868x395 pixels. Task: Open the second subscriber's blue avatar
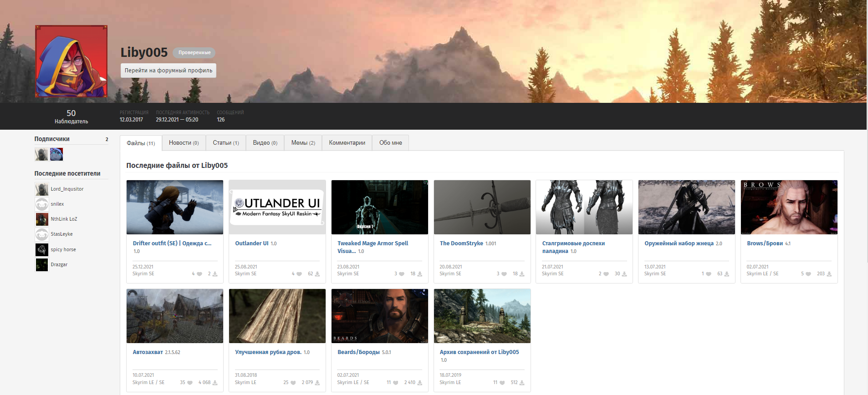[x=56, y=154]
